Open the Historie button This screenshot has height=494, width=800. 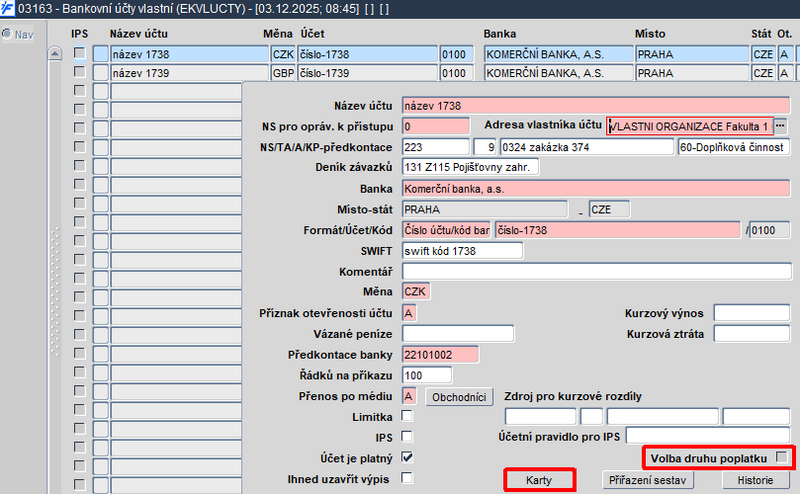pos(756,480)
